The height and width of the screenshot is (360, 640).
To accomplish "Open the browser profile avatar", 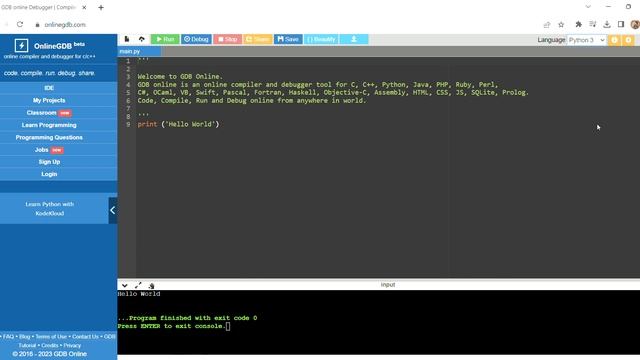I will coord(635,24).
